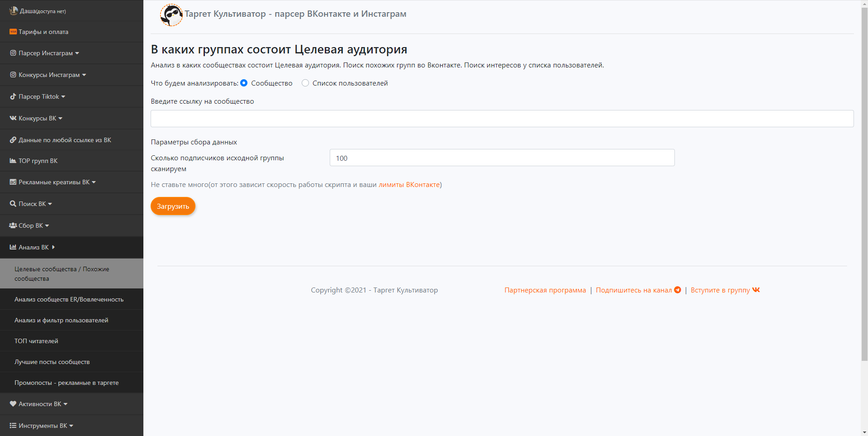868x436 pixels.
Task: Click the VK icon in the footer
Action: pos(756,290)
